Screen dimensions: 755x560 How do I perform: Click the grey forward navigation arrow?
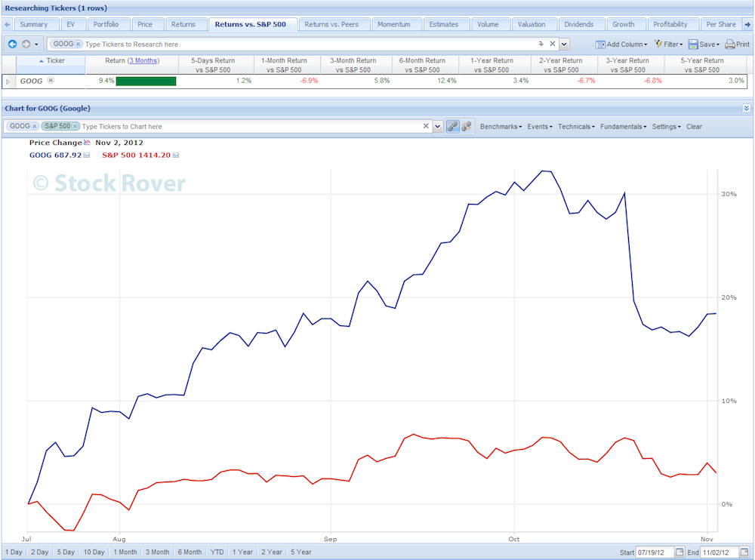click(x=26, y=45)
